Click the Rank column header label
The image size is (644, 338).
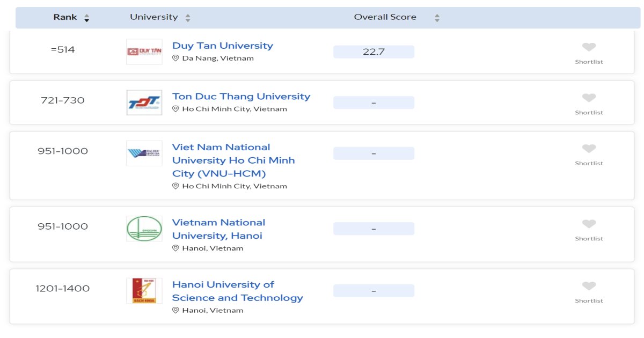click(x=65, y=17)
